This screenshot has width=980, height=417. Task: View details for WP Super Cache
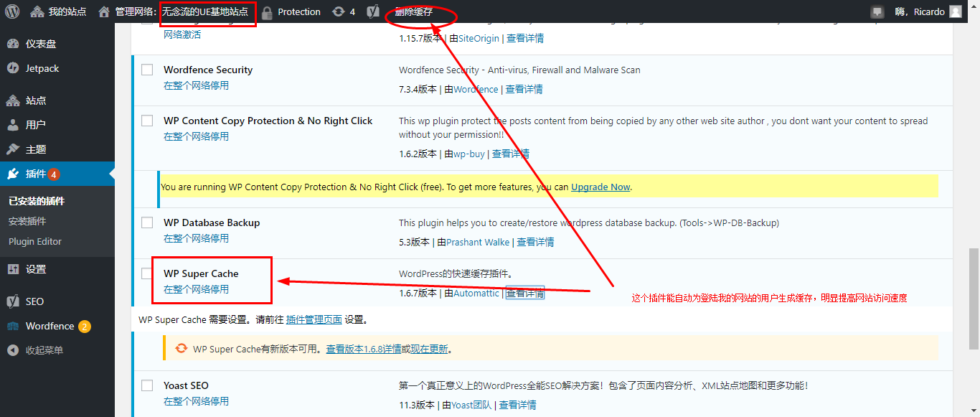click(x=525, y=293)
